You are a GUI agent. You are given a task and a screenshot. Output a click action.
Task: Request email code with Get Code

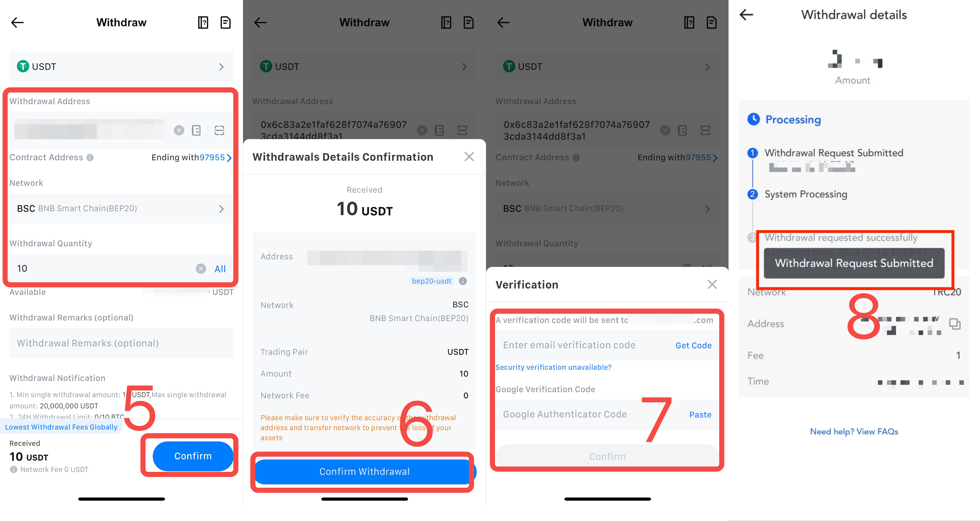click(x=694, y=346)
